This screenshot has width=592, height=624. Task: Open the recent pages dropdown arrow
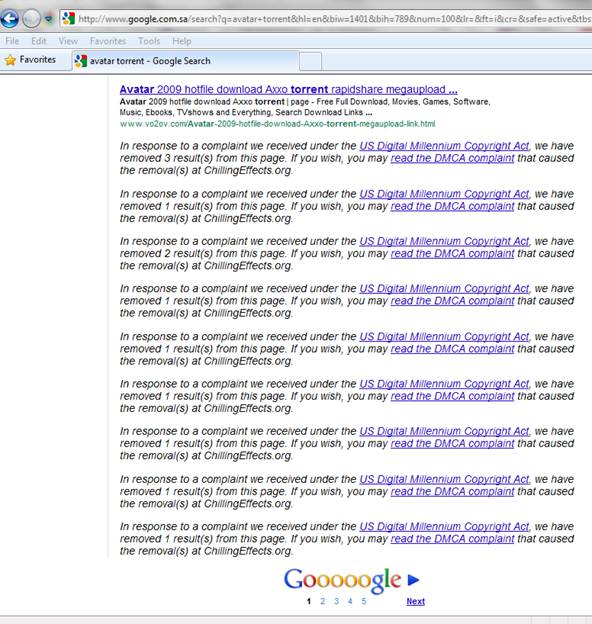tap(49, 19)
